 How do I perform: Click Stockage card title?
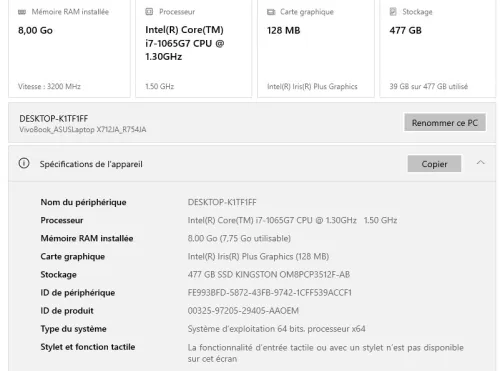tap(417, 12)
